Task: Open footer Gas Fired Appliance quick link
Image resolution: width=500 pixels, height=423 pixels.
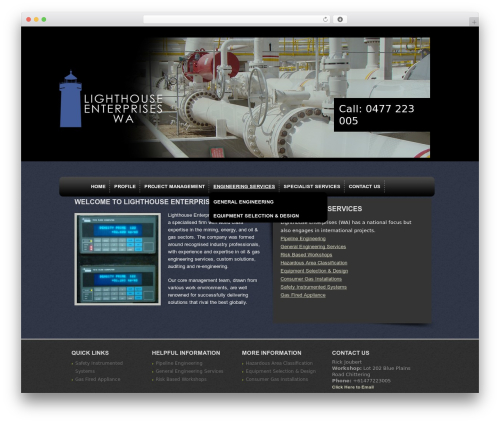Action: click(97, 379)
